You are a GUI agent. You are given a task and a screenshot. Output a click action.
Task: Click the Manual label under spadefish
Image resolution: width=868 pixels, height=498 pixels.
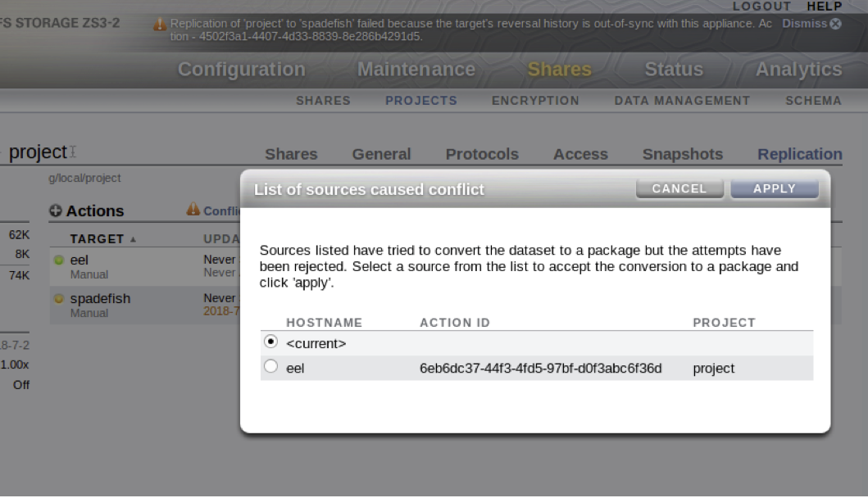coord(89,313)
